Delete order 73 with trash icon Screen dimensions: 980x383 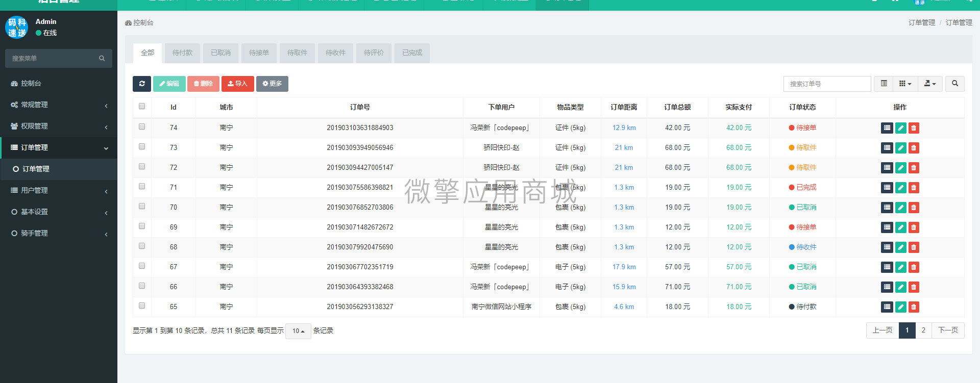pos(914,148)
